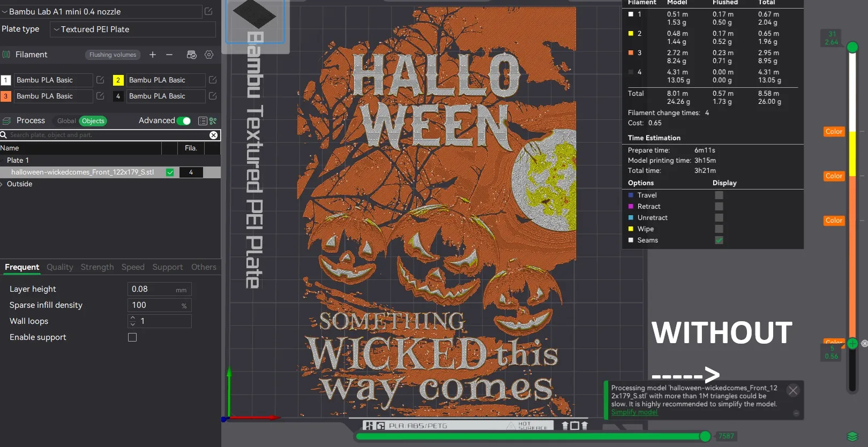Expand the Outside tree node

(x=2, y=184)
